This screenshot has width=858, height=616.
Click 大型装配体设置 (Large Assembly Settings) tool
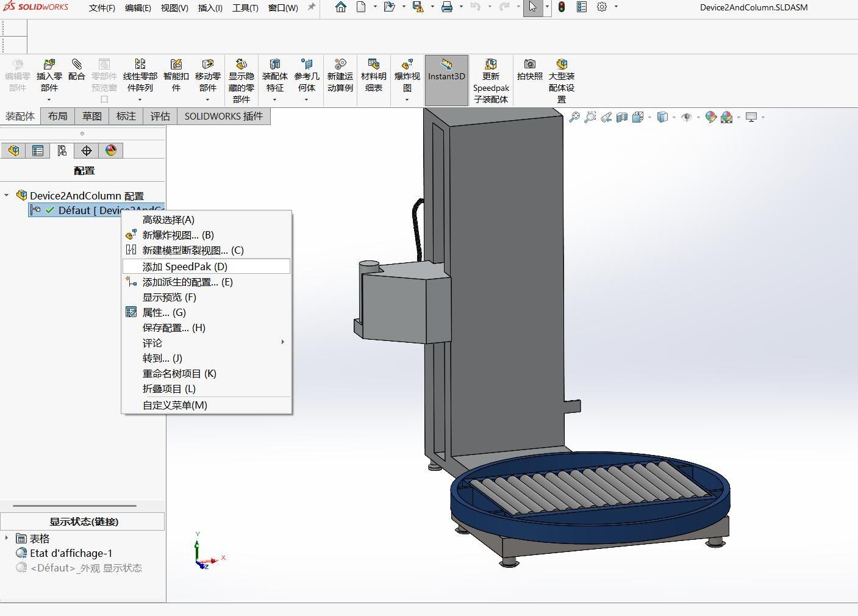click(x=562, y=81)
